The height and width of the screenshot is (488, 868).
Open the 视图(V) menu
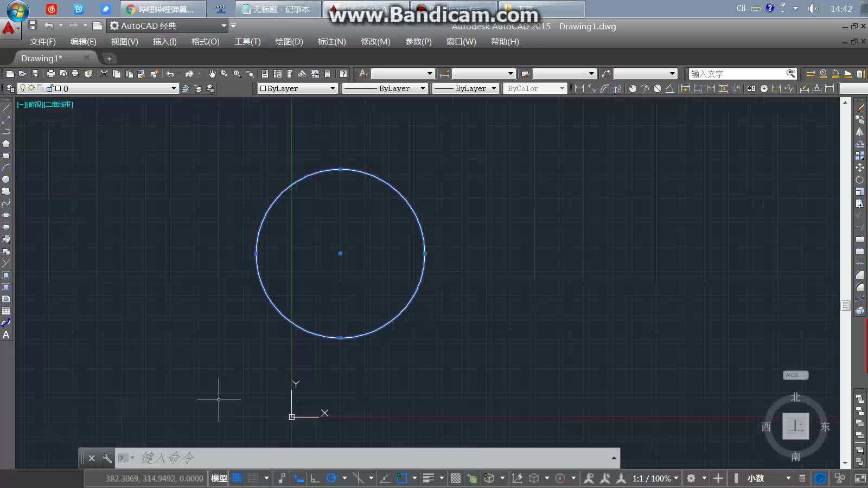[x=125, y=42]
